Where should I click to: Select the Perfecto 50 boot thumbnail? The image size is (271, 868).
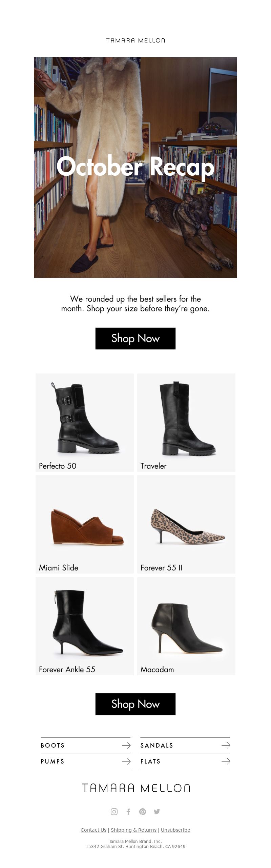[x=85, y=422]
